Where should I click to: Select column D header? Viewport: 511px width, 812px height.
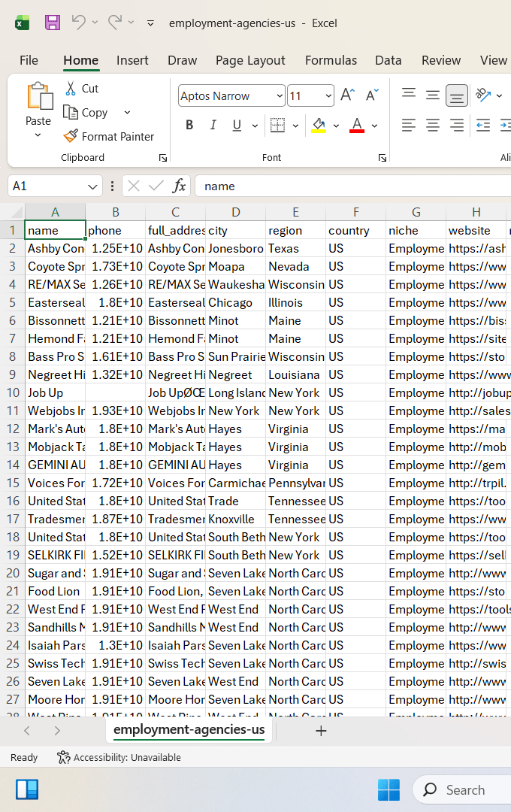pos(235,212)
